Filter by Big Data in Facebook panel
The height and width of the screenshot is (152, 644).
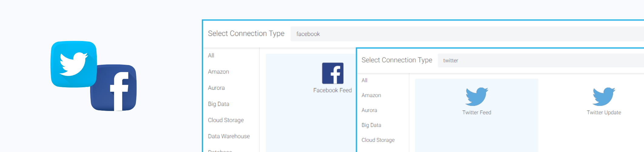pyautogui.click(x=219, y=104)
